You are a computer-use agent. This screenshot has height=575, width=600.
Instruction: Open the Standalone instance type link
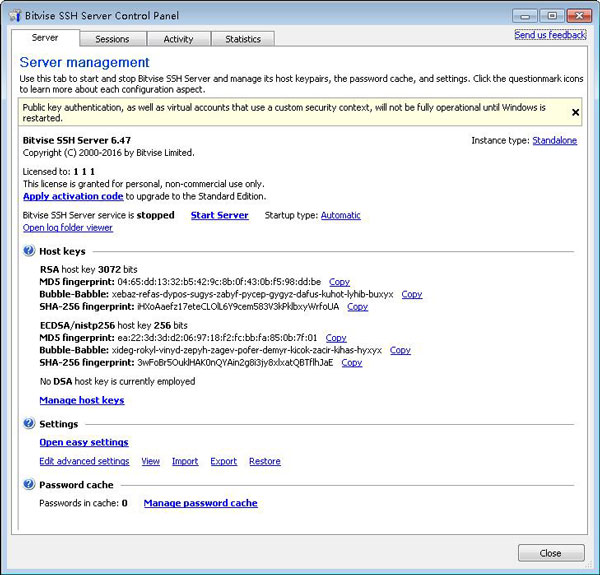[x=554, y=141]
